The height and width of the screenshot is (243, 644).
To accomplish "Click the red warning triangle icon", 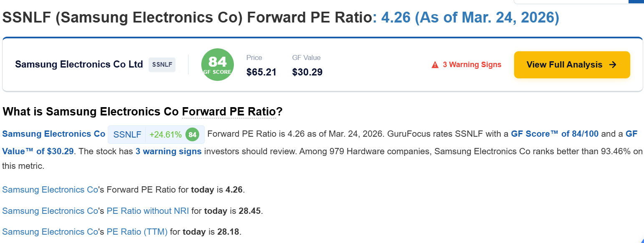I will [x=435, y=65].
